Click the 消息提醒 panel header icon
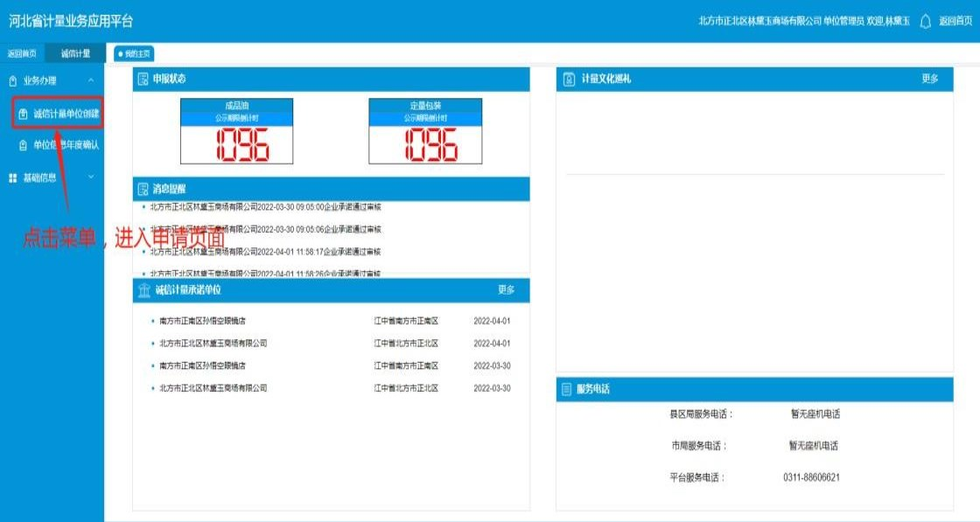This screenshot has width=980, height=522. point(143,189)
